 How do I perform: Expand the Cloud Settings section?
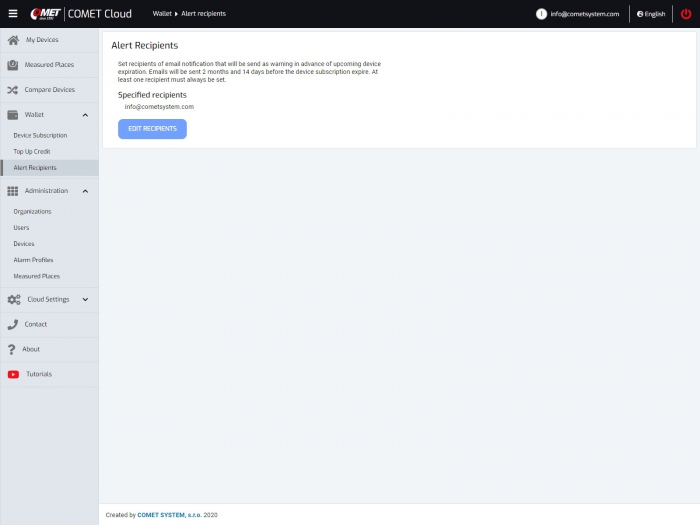click(85, 299)
